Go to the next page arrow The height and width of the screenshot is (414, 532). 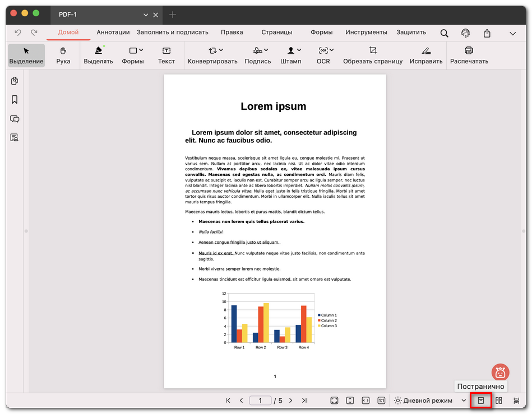[290, 401]
